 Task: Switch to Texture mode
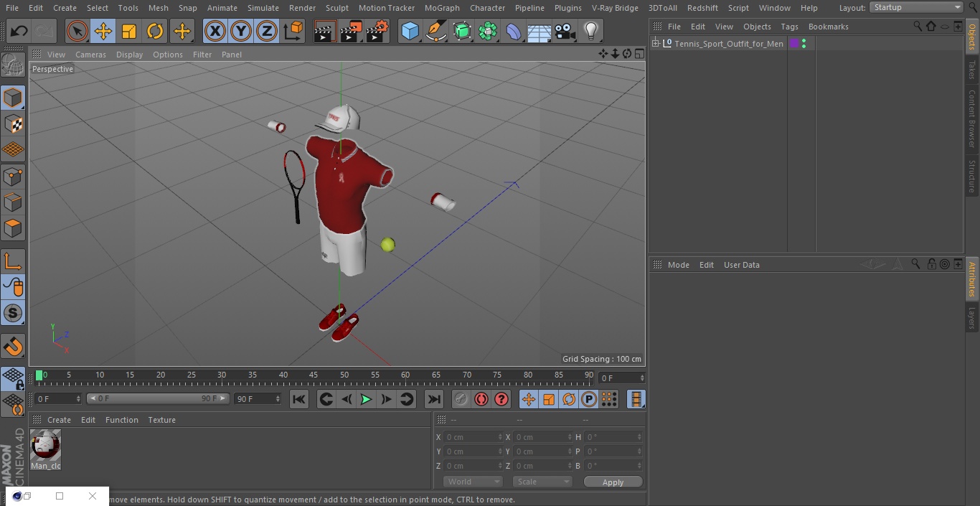pyautogui.click(x=13, y=123)
